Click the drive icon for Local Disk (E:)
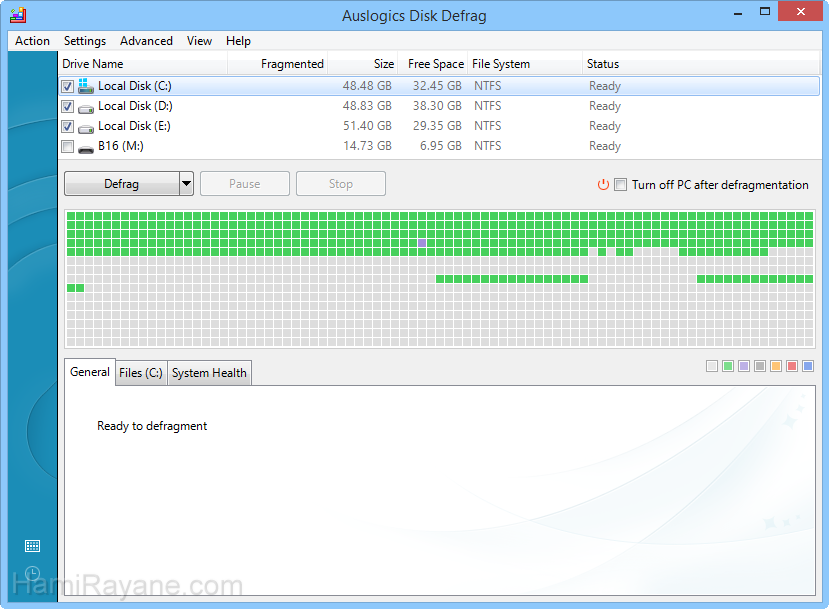The height and width of the screenshot is (609, 829). coord(86,128)
